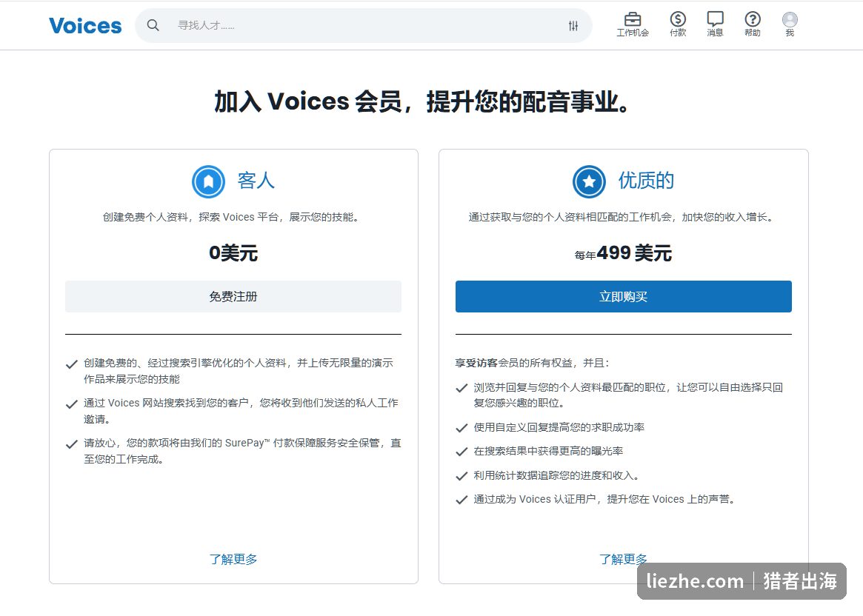Screen dimensions: 863x616
Task: Open the search filter sliders icon
Action: 573,25
